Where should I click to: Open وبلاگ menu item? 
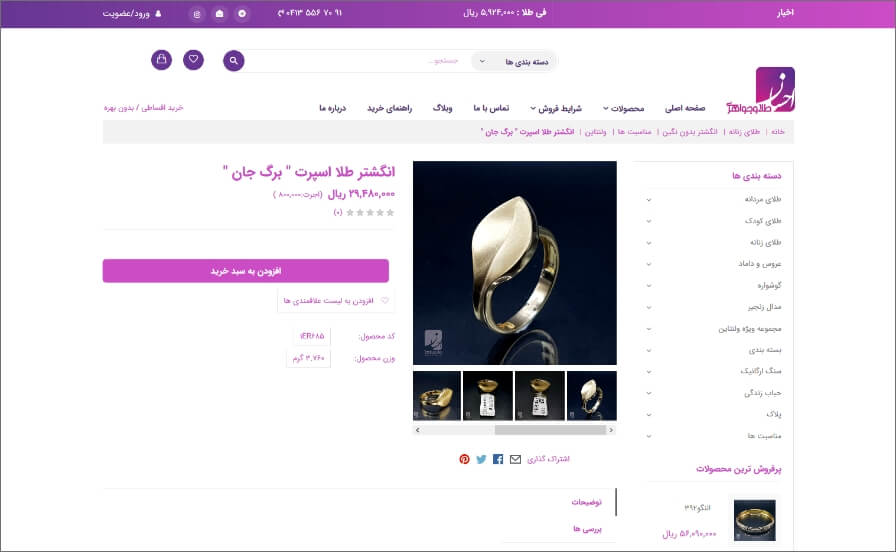pos(442,108)
